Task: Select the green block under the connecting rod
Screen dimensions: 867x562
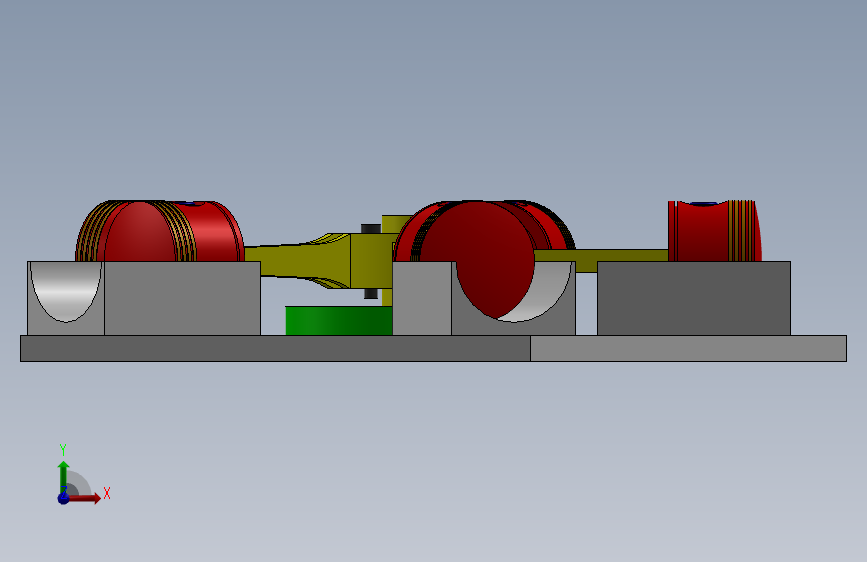Action: (x=339, y=321)
